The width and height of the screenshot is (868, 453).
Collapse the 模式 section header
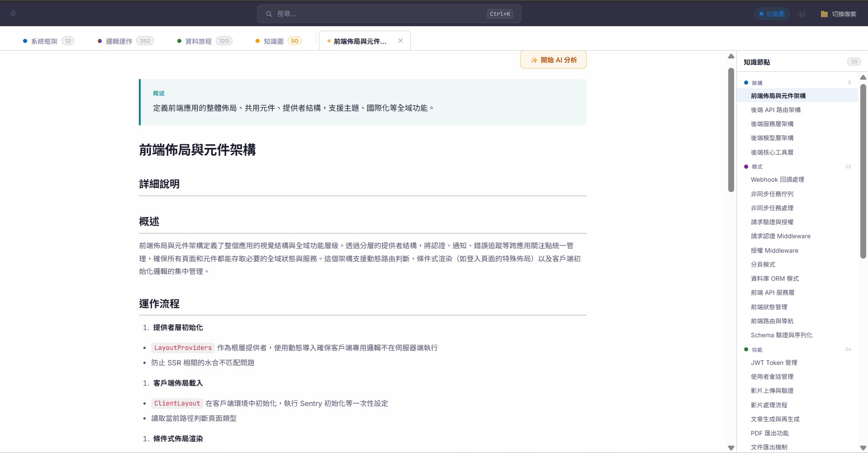[756, 166]
